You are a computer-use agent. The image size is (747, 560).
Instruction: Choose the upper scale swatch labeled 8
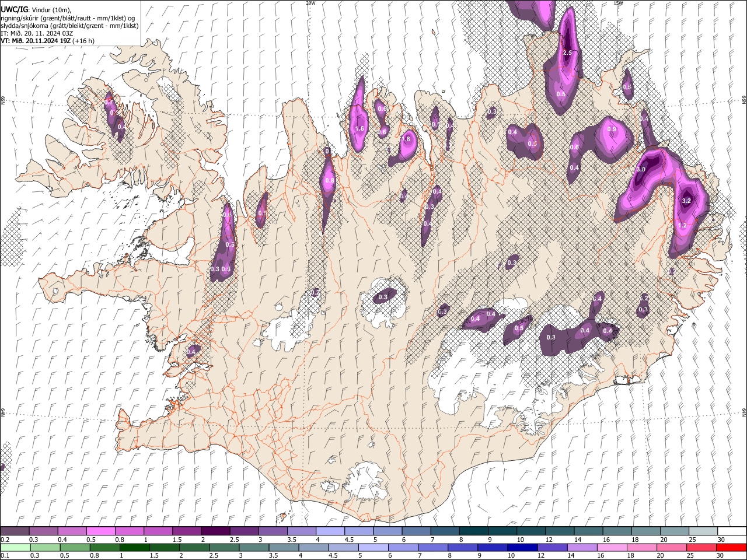click(x=474, y=531)
